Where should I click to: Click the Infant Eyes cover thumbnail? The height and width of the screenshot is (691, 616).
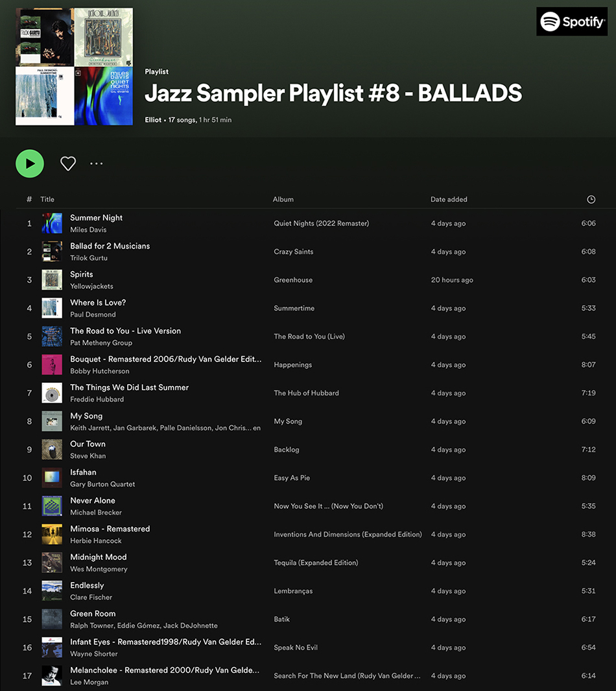pyautogui.click(x=52, y=648)
